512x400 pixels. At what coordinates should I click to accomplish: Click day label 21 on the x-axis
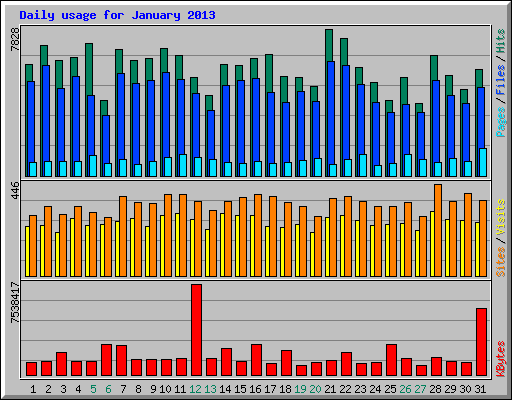[x=330, y=389]
